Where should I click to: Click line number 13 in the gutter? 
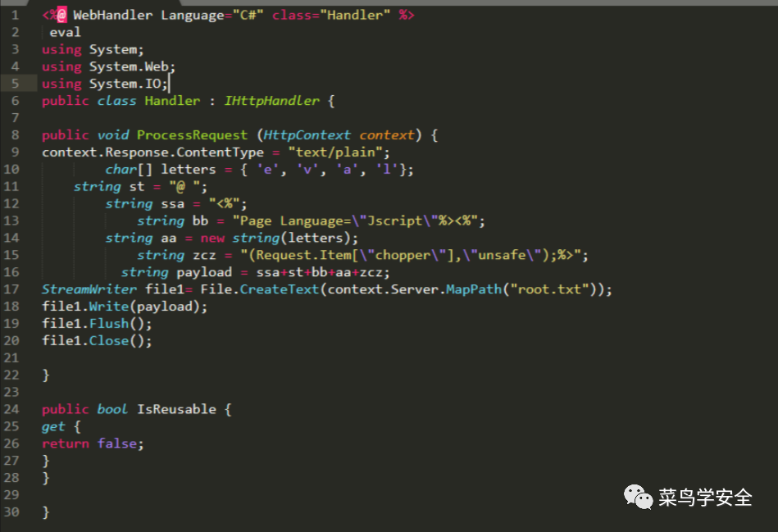pyautogui.click(x=11, y=221)
